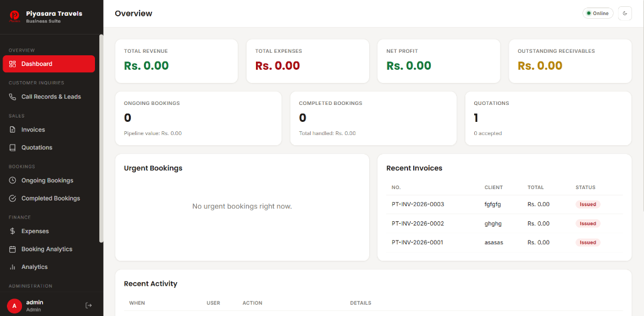Click invoice PT-INV-2026-0001
Image resolution: width=644 pixels, height=316 pixels.
(x=418, y=242)
